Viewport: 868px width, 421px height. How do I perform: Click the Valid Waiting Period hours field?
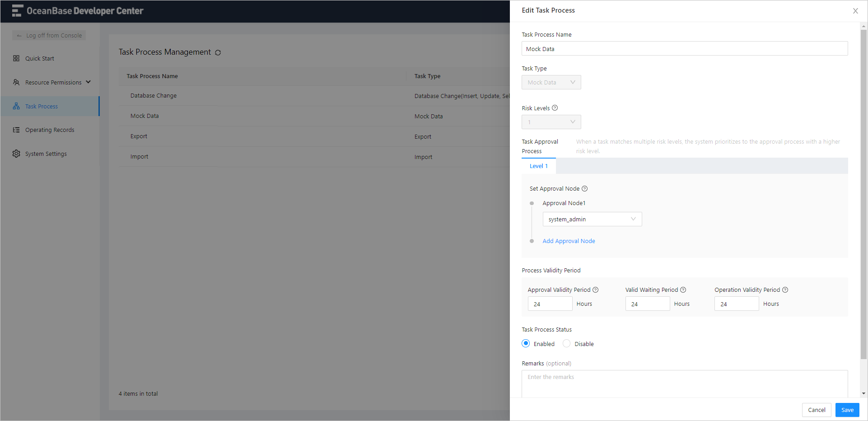tap(648, 304)
